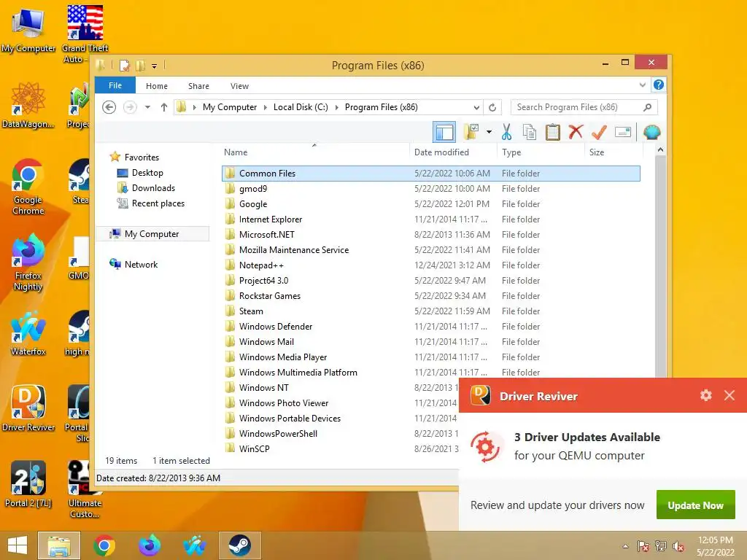Open the recent locations dropdown arrow
This screenshot has height=560, width=747.
[147, 107]
